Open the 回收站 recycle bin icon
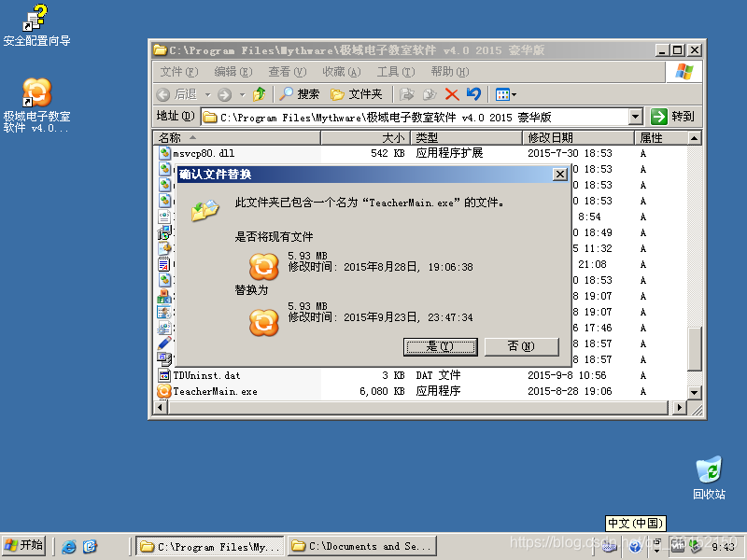 click(709, 478)
